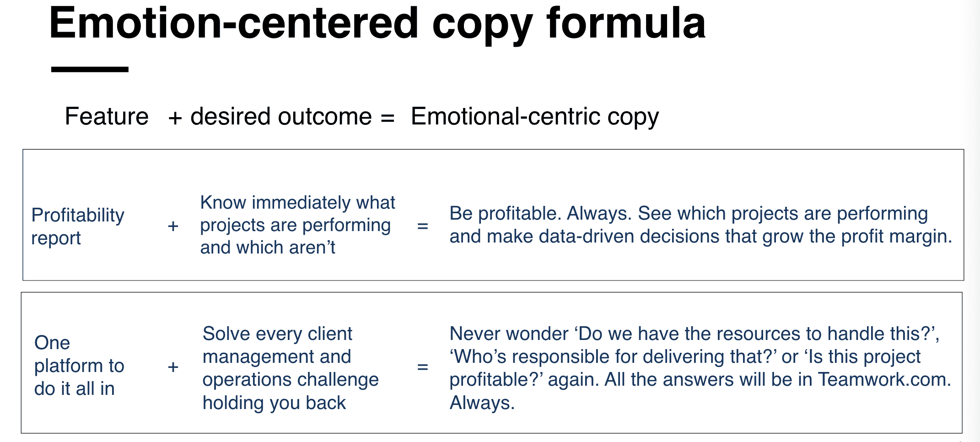This screenshot has height=442, width=980.
Task: Select the 'Feature' heading in the formula line
Action: coord(107,116)
